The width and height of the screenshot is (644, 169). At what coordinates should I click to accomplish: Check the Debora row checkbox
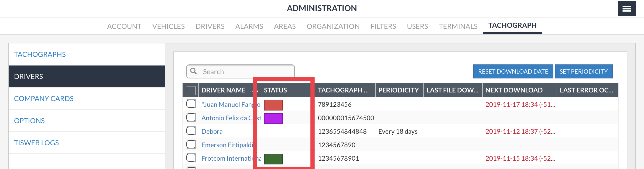click(x=191, y=131)
